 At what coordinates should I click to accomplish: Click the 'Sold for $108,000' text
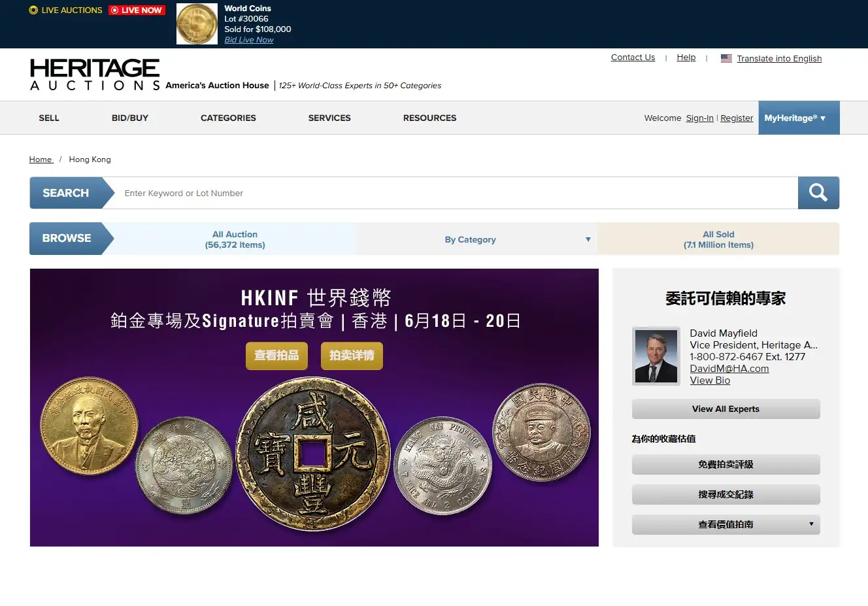point(258,29)
